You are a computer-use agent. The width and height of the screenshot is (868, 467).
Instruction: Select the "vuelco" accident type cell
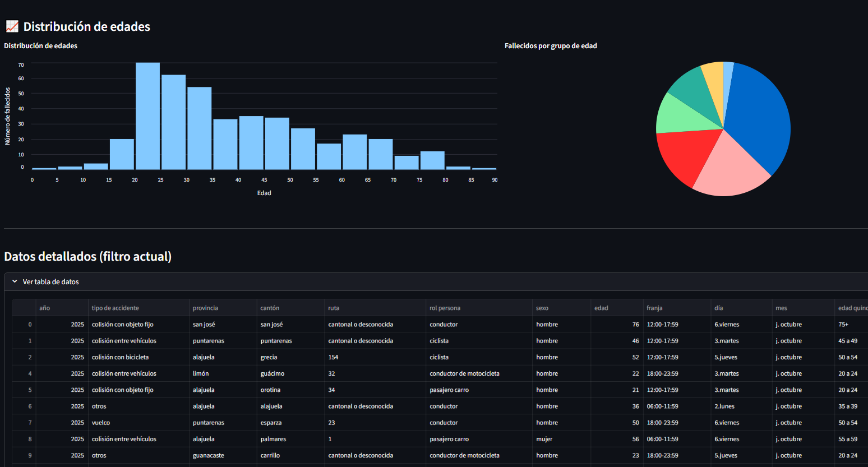(101, 423)
